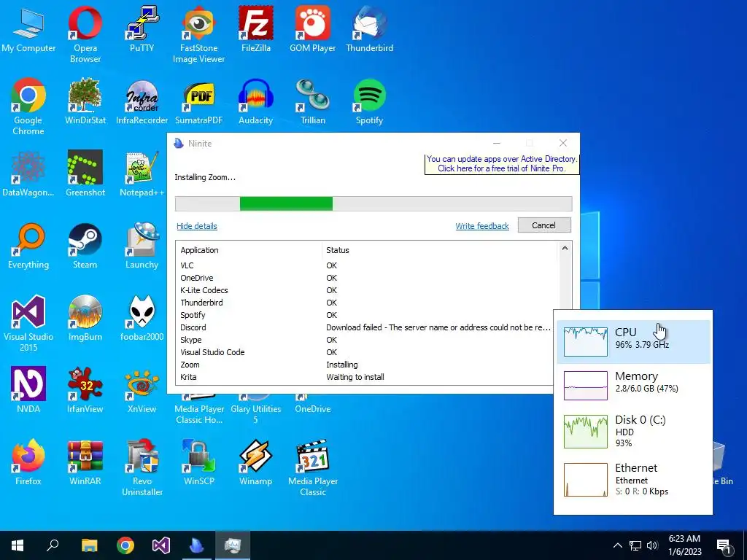The image size is (747, 560).
Task: Switch to Ninite from the taskbar
Action: coord(197,545)
